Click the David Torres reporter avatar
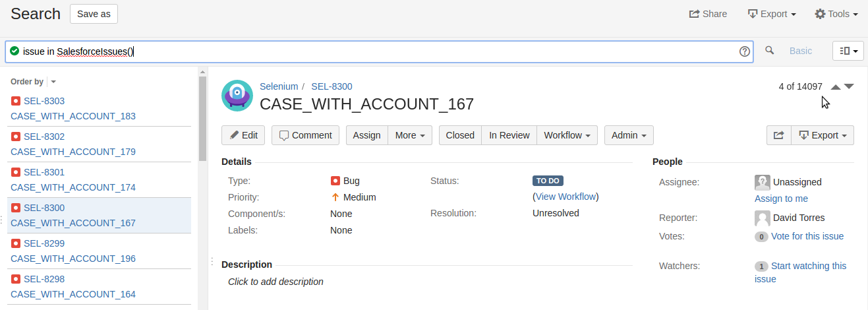 click(763, 218)
